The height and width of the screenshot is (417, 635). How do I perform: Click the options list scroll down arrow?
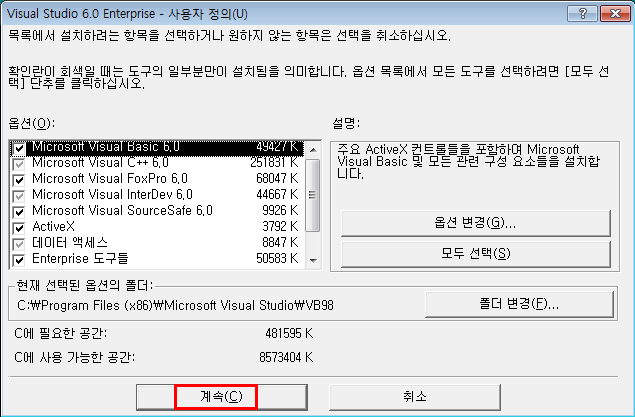coord(313,260)
